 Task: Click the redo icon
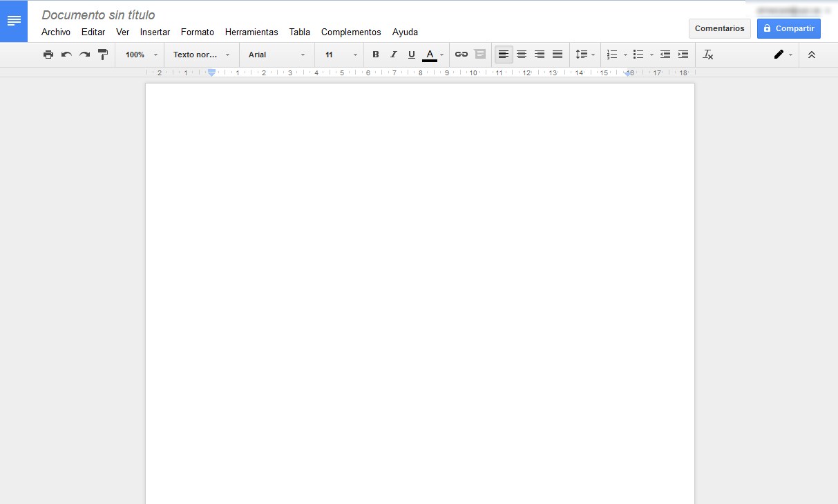click(x=84, y=55)
